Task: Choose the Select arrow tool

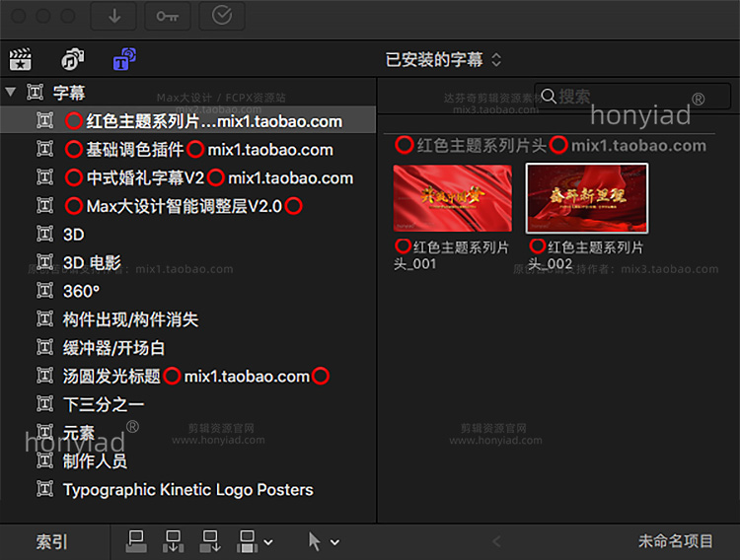Action: (314, 541)
